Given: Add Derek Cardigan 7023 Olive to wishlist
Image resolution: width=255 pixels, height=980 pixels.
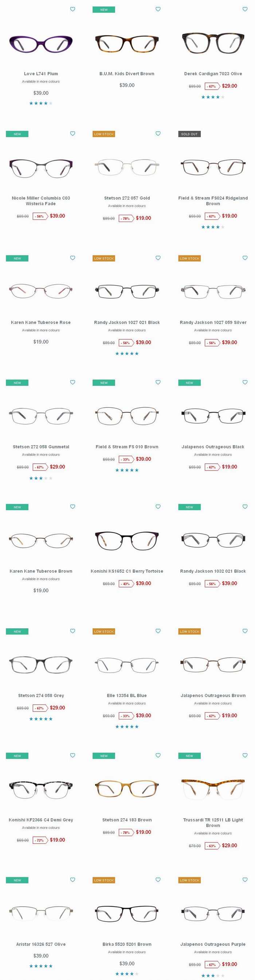Looking at the screenshot, I should [x=245, y=9].
